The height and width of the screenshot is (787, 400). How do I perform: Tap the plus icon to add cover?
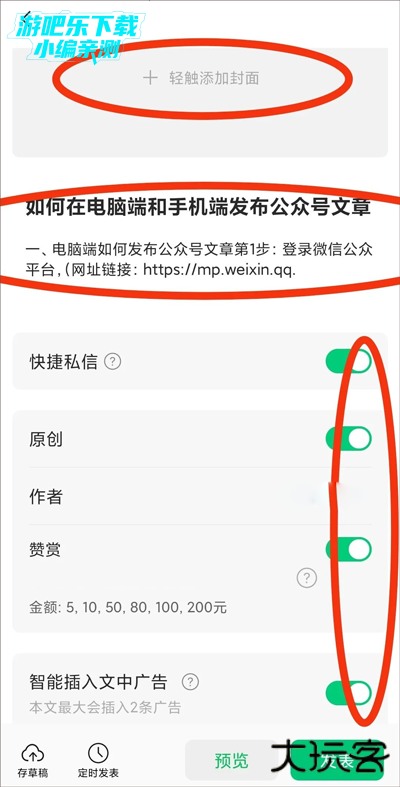(150, 78)
